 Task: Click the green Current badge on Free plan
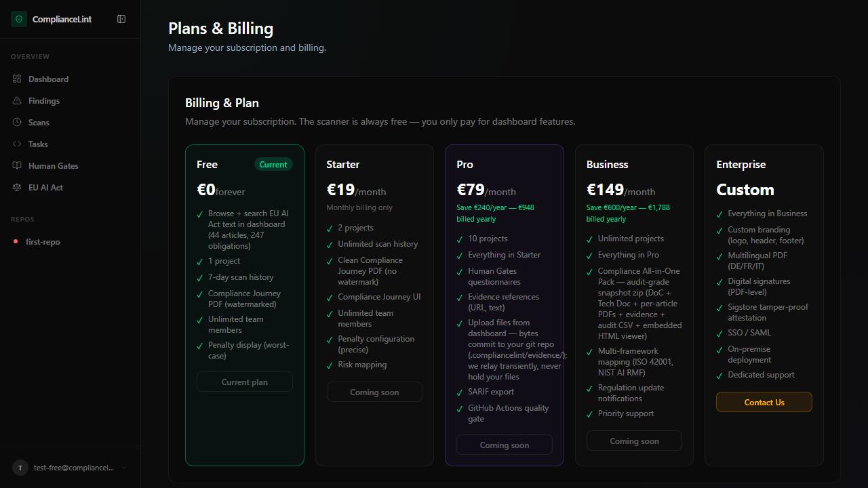(273, 165)
